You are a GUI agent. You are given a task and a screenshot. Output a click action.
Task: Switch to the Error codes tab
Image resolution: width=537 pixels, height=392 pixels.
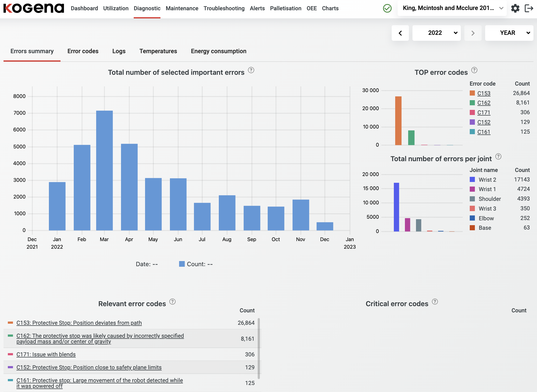point(83,51)
